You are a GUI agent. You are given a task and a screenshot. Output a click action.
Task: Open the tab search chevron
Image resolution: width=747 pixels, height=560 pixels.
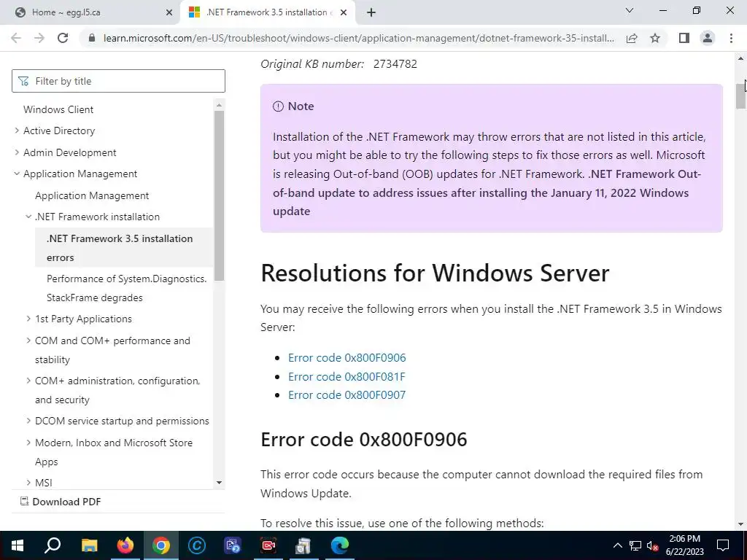630,10
